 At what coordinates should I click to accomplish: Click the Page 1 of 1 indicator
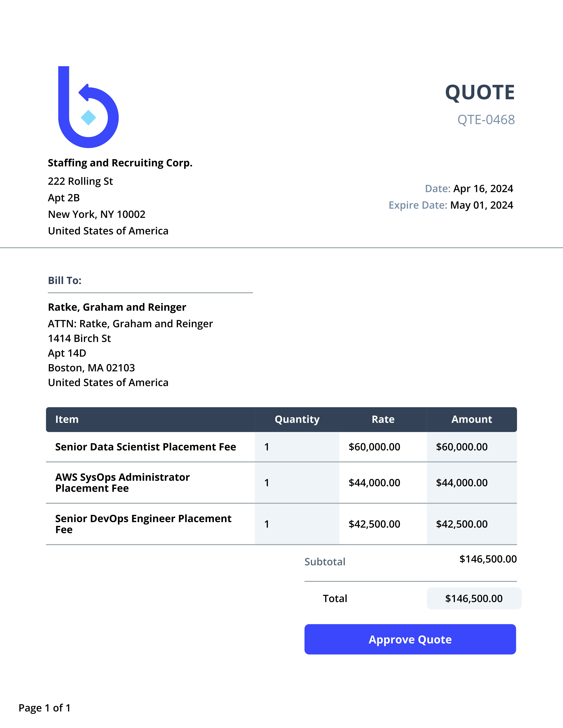(45, 708)
